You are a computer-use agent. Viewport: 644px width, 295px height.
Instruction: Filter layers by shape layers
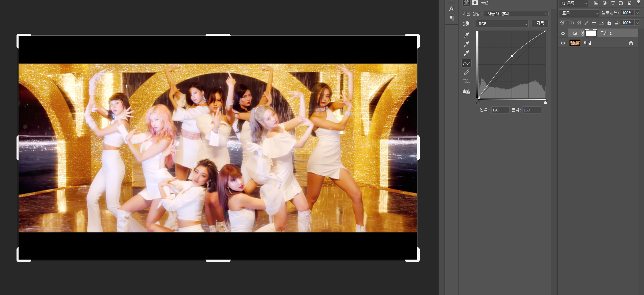pyautogui.click(x=621, y=3)
